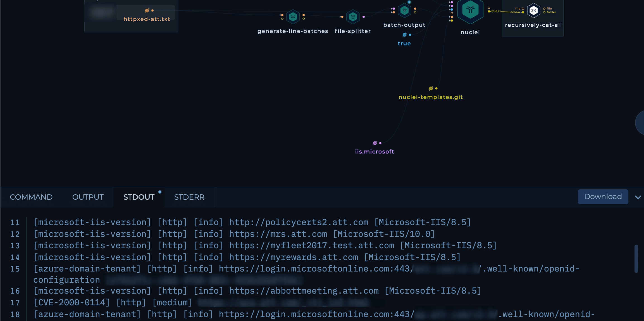
Task: Select the generate-line-batches node icon
Action: click(x=293, y=17)
